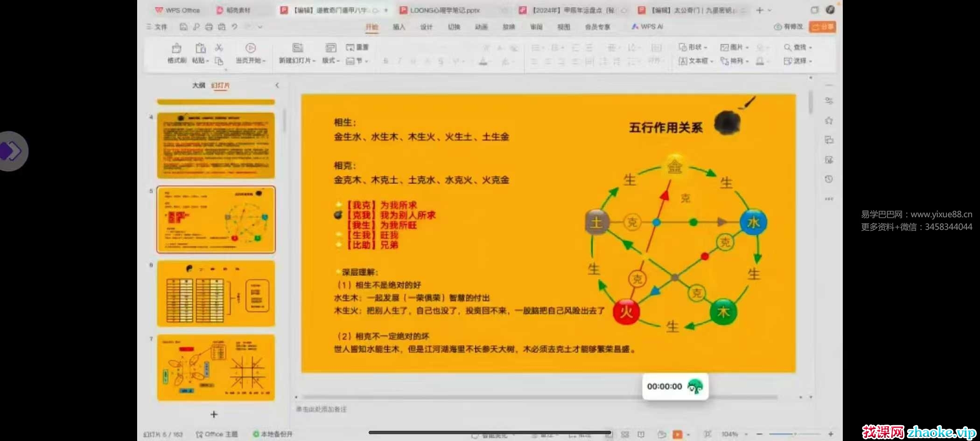
Task: Click the orange Share (分享) button
Action: 822,27
